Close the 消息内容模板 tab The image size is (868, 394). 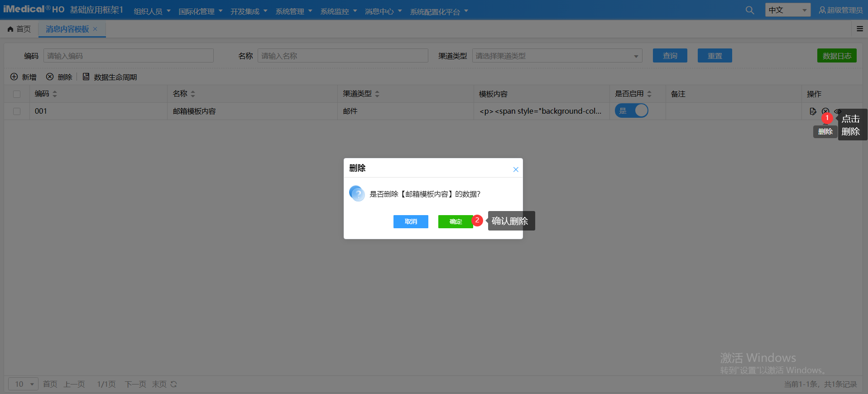(x=95, y=29)
